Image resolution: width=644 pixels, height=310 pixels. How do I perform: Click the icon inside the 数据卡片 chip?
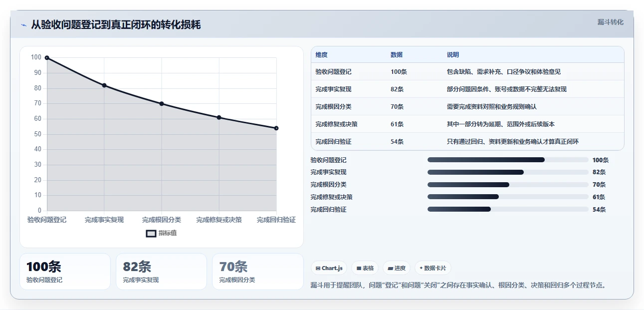422,269
